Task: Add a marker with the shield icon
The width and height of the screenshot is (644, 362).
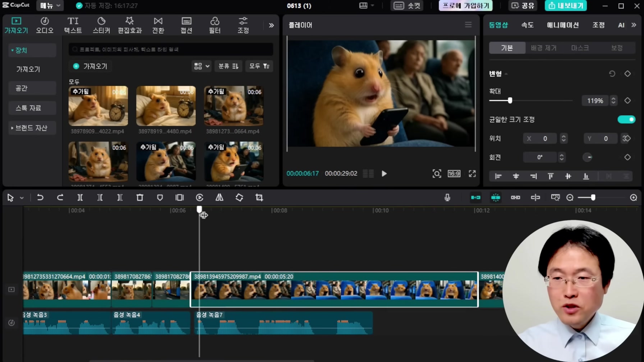Action: click(160, 197)
